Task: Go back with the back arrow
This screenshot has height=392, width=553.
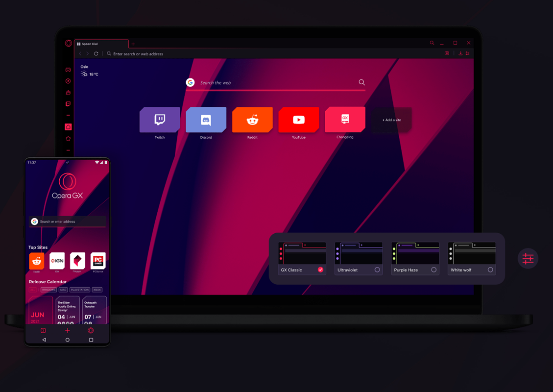Action: tap(80, 53)
